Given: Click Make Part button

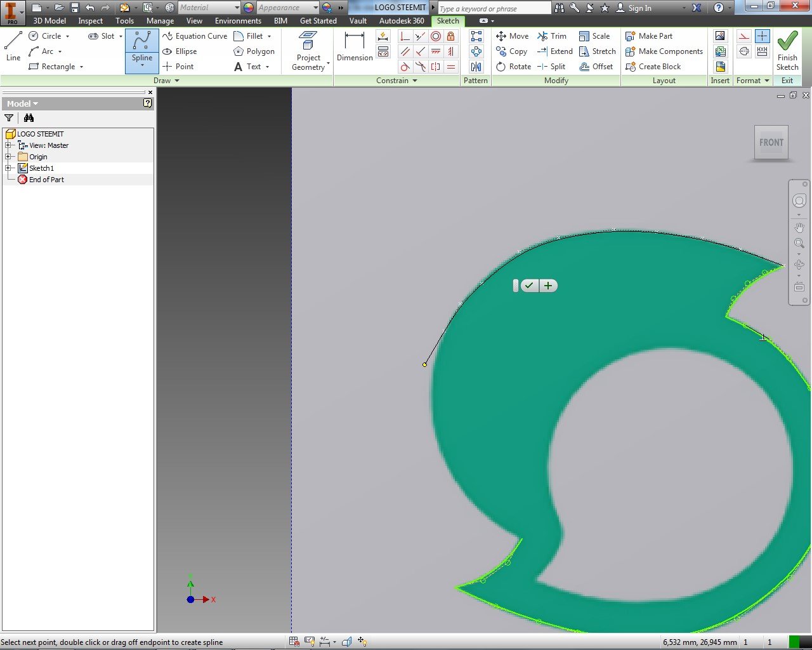Looking at the screenshot, I should click(649, 36).
